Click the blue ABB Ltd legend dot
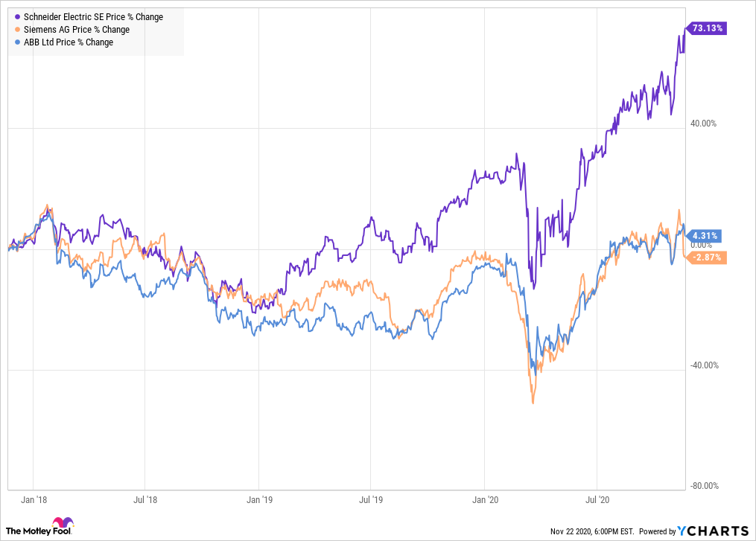The width and height of the screenshot is (756, 541). (x=18, y=42)
